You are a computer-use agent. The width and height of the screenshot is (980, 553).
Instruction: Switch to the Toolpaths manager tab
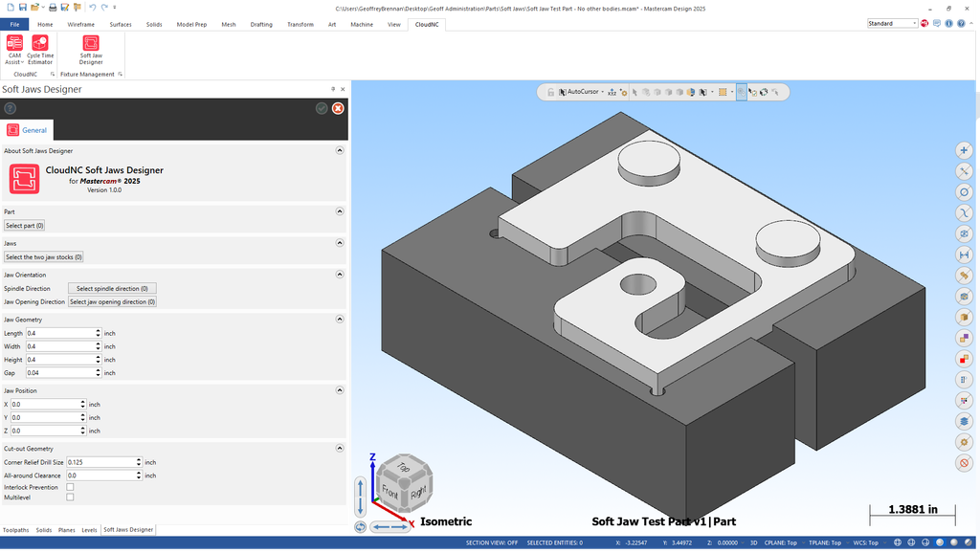coord(15,530)
